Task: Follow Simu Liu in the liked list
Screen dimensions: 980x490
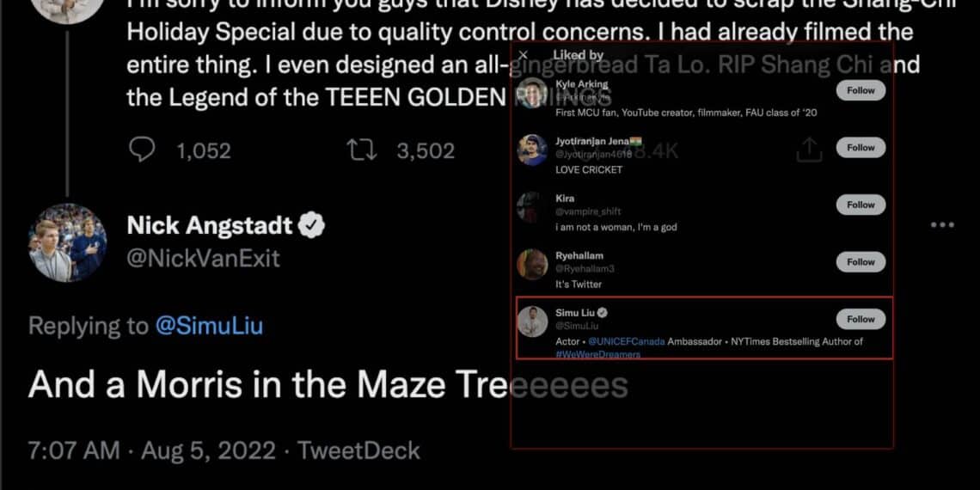Action: point(860,319)
